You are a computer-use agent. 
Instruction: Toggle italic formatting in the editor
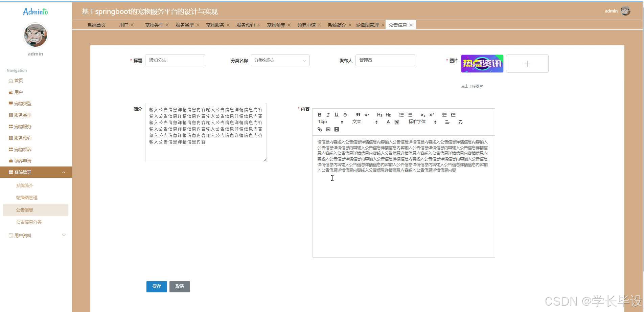[x=328, y=115]
